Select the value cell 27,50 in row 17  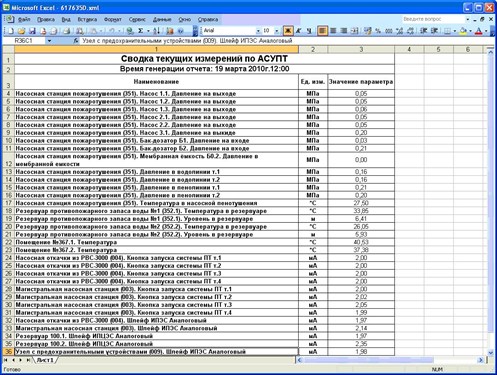tap(361, 203)
